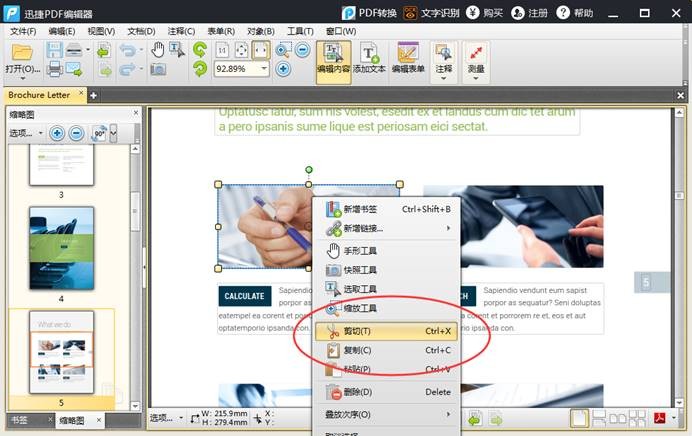
Task: Zoom in using plus circle in toolbar
Action: [x=283, y=69]
